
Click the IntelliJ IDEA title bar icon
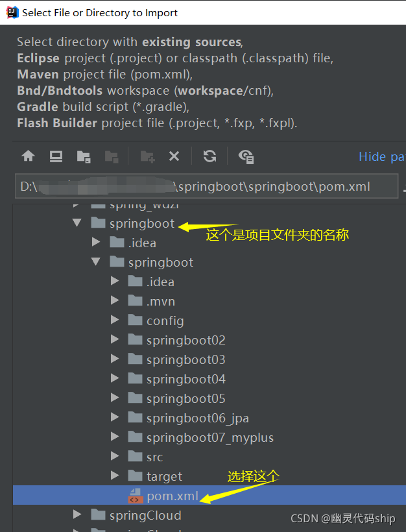click(x=12, y=12)
